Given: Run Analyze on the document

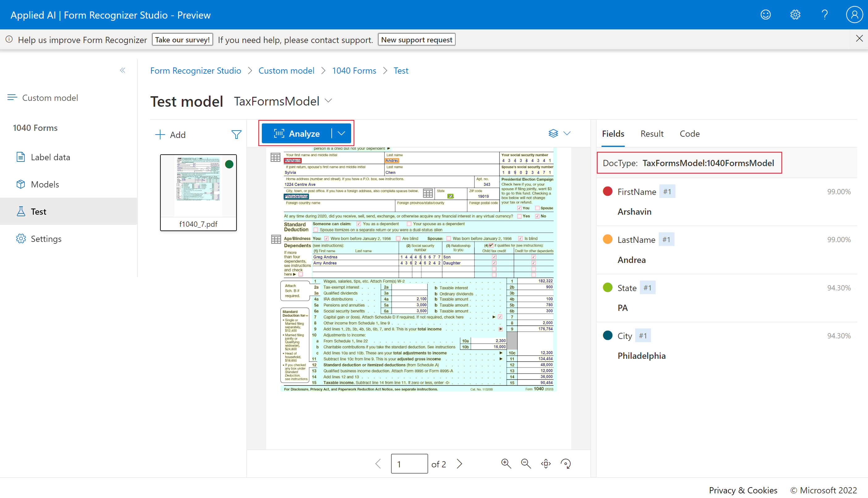Looking at the screenshot, I should pyautogui.click(x=296, y=133).
